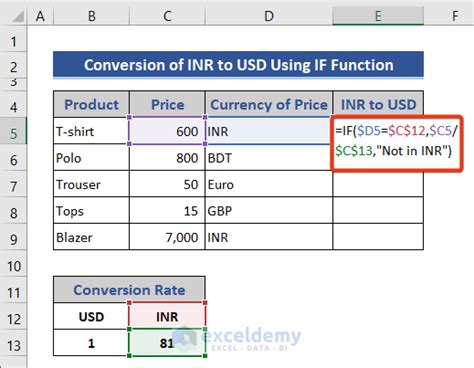Select the price cell containing 600
474x368 pixels.
click(167, 131)
